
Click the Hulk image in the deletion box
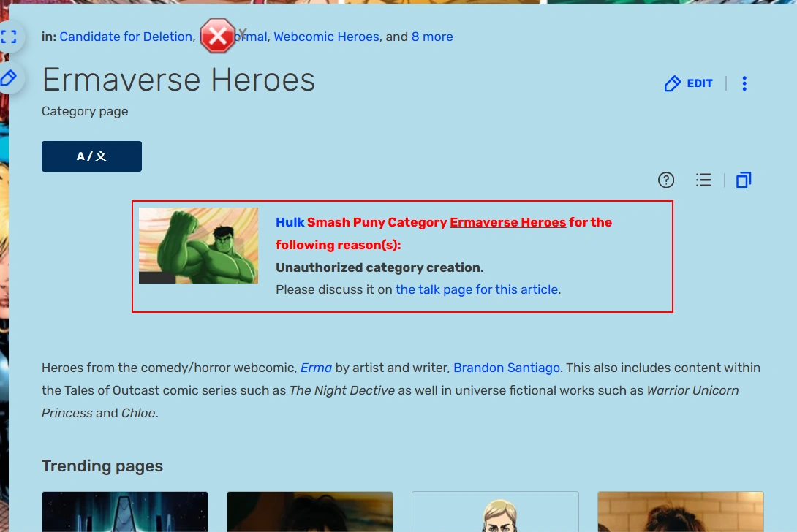[198, 244]
